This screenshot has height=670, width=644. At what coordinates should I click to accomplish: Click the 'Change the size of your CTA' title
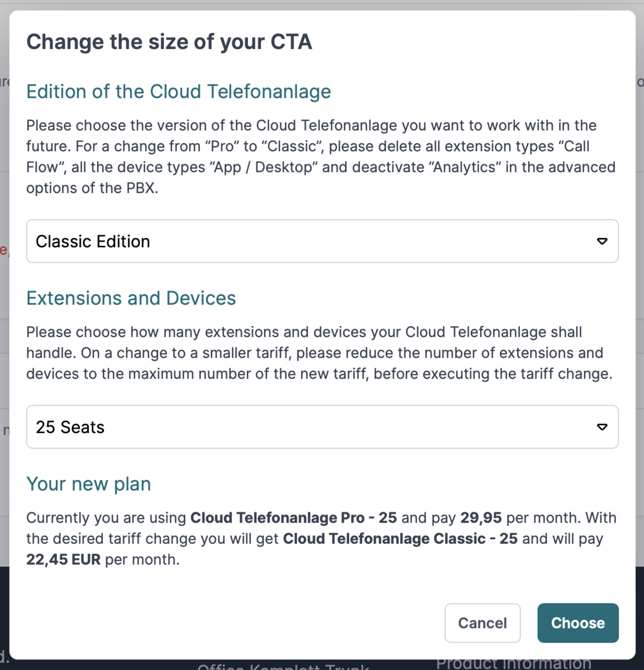(169, 42)
